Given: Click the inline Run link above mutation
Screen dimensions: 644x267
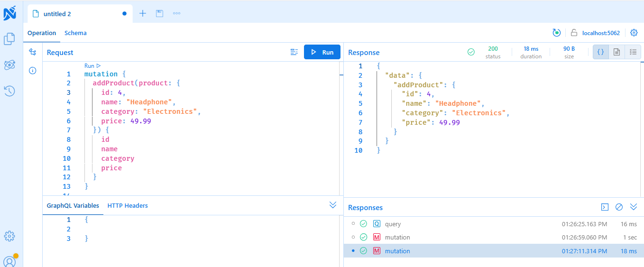Looking at the screenshot, I should (92, 66).
